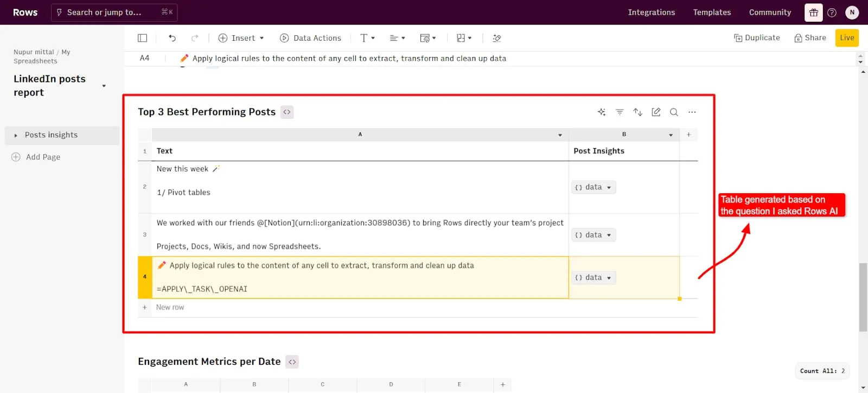Click the undo arrow icon
Viewport: 868px width, 393px height.
[172, 38]
